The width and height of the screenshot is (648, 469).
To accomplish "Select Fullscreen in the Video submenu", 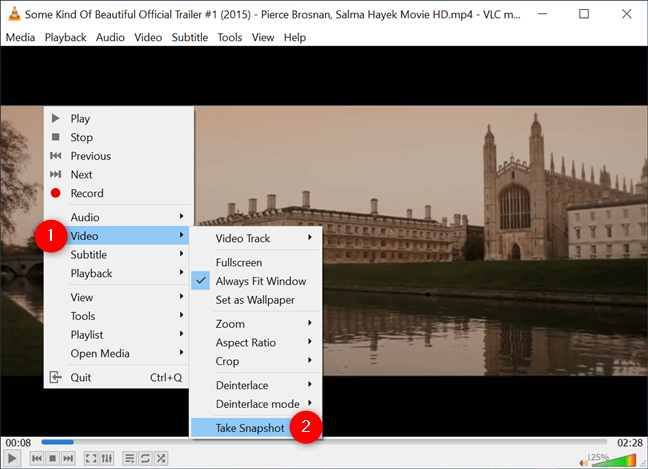I will point(256,262).
